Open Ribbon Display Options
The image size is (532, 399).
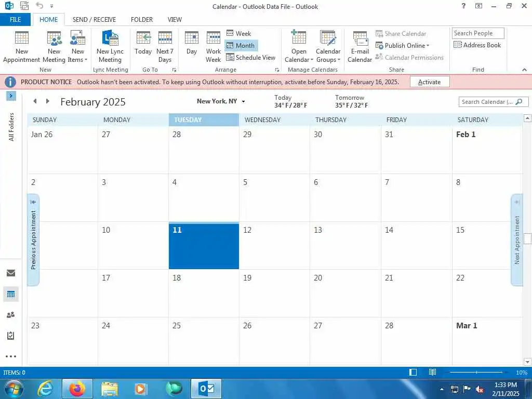[478, 6]
